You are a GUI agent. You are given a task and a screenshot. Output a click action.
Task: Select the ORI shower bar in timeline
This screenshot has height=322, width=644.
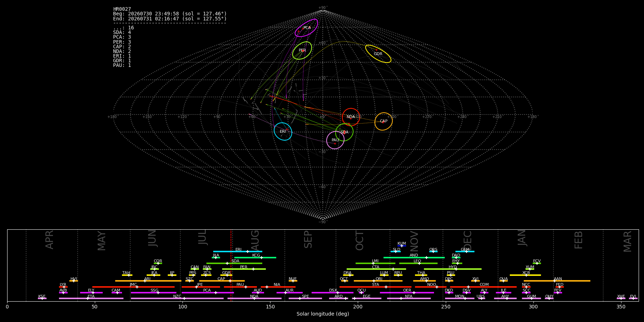click(378, 281)
